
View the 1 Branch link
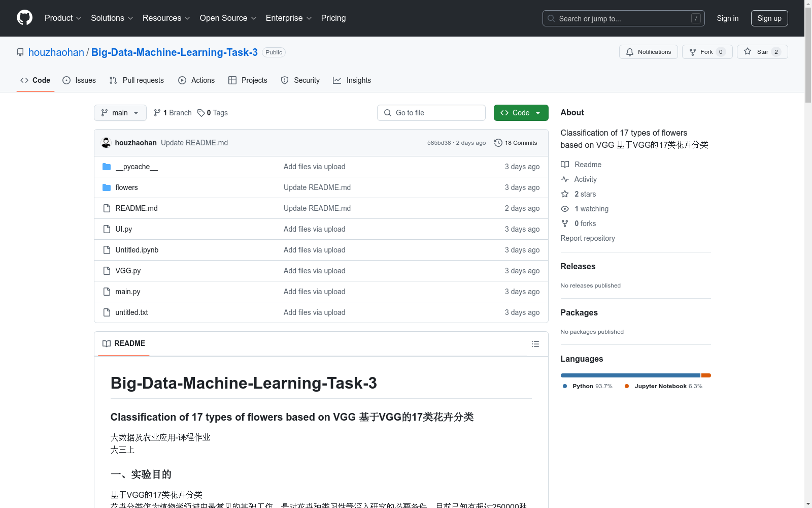click(173, 113)
